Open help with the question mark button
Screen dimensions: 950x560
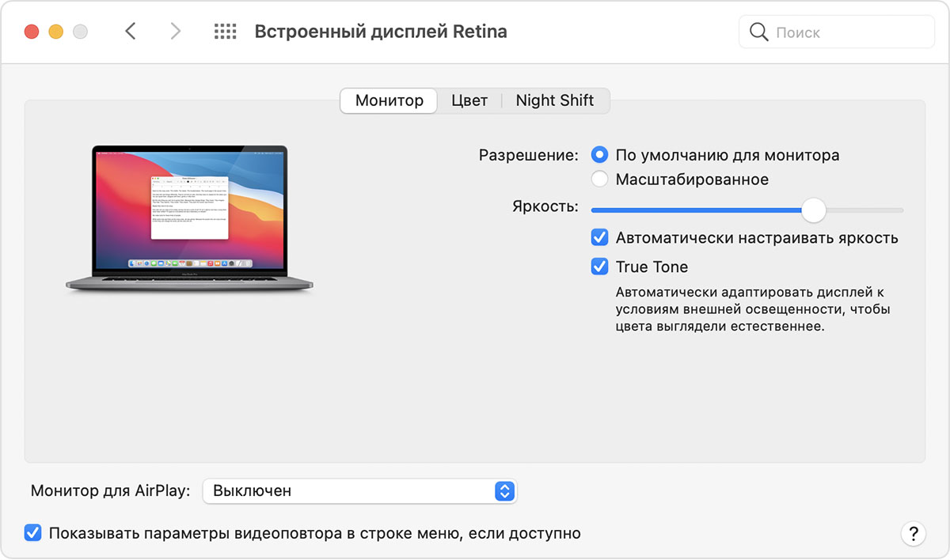[x=913, y=532]
